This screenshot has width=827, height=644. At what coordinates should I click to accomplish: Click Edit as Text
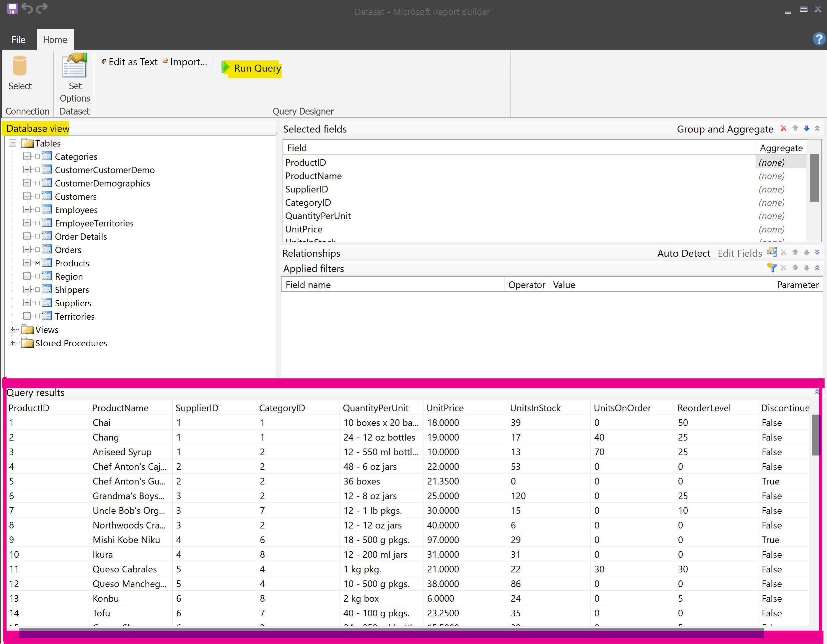(x=129, y=62)
